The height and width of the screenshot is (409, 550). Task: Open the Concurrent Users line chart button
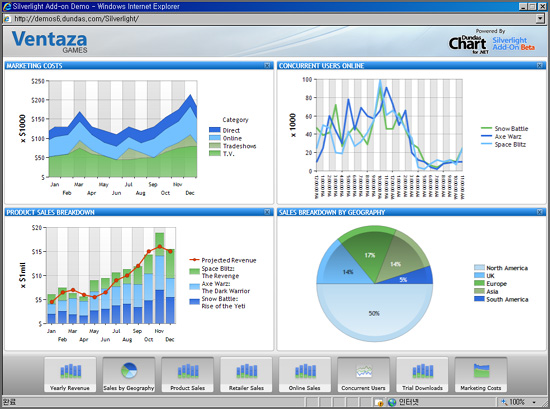(363, 374)
